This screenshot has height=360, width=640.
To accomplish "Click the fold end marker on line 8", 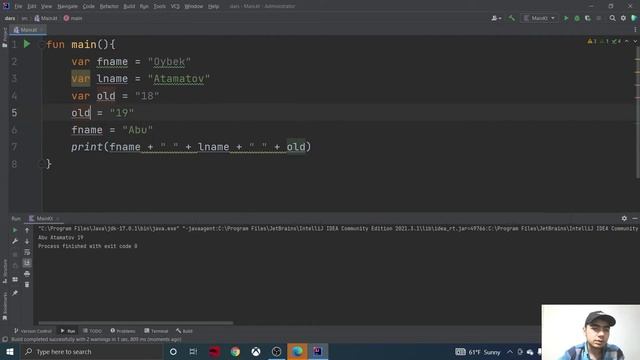I will pyautogui.click(x=41, y=164).
